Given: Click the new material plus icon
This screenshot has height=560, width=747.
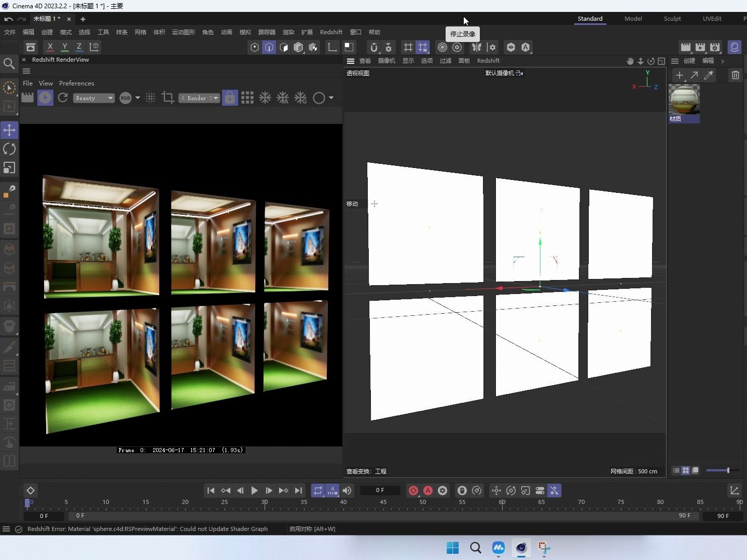Looking at the screenshot, I should tap(679, 75).
